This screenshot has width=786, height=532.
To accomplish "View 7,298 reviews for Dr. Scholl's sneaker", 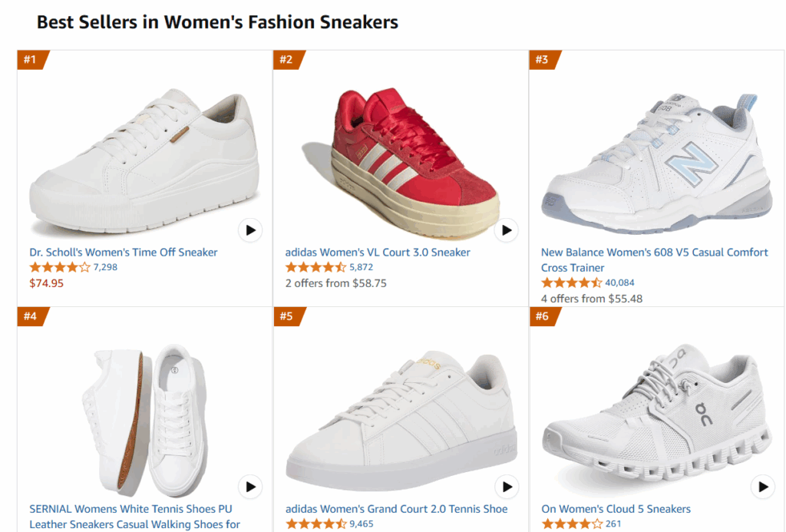I will tap(105, 267).
